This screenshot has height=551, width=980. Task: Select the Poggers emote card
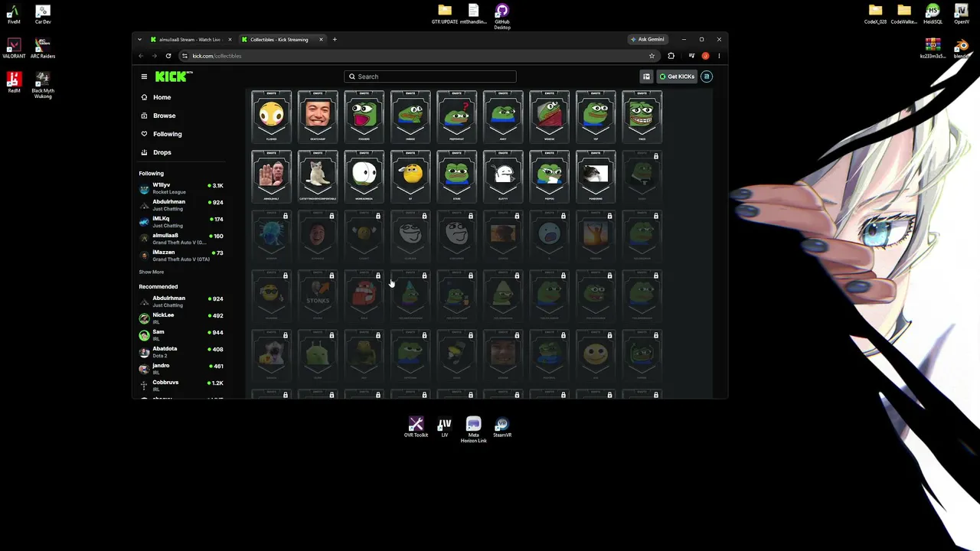[x=364, y=116]
